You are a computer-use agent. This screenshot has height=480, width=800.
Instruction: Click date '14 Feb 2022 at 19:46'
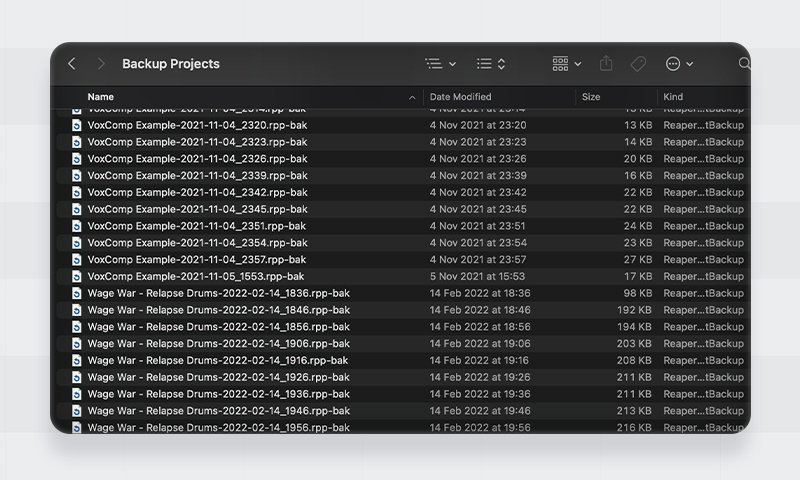[480, 411]
